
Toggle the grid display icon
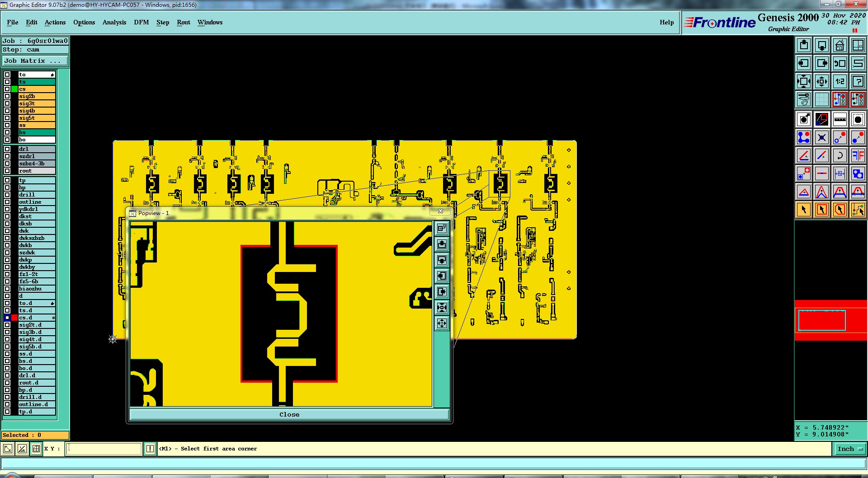tap(822, 99)
